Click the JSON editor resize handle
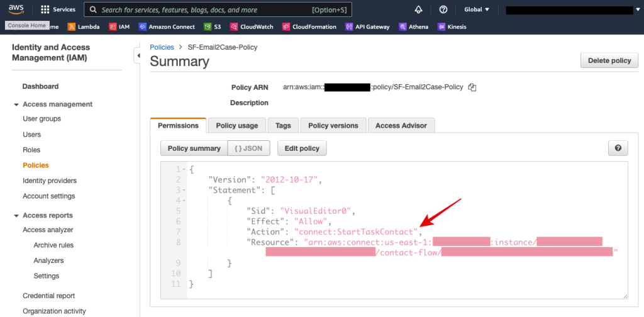Viewport: 644px width, 317px height. [x=626, y=296]
